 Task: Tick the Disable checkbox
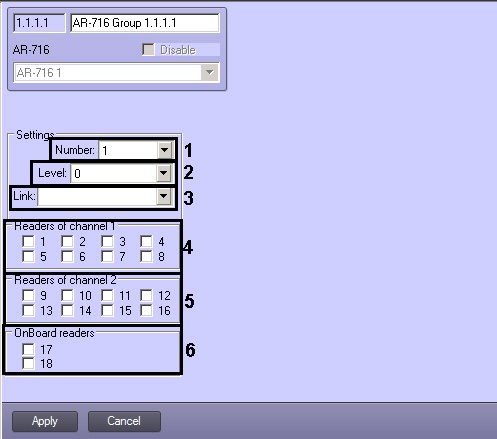[148, 50]
